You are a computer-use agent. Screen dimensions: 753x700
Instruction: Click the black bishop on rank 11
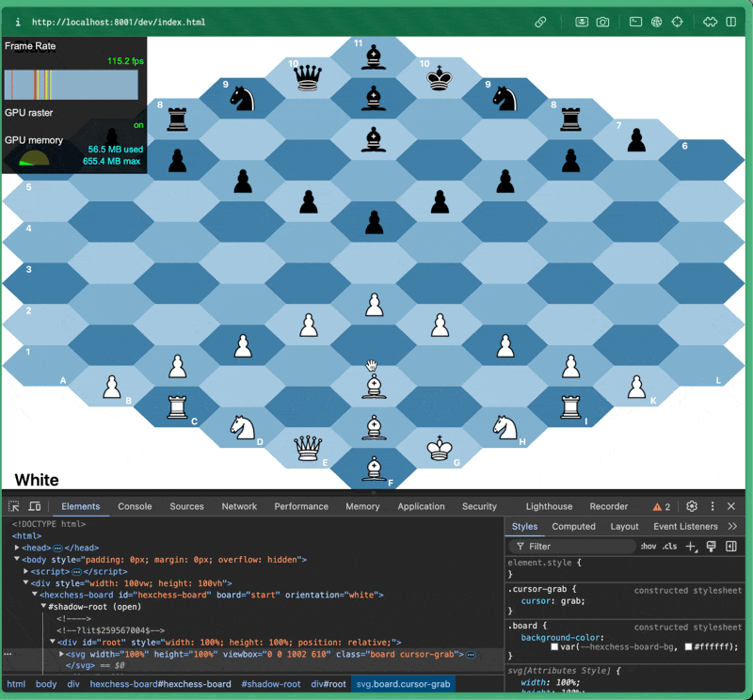(374, 57)
